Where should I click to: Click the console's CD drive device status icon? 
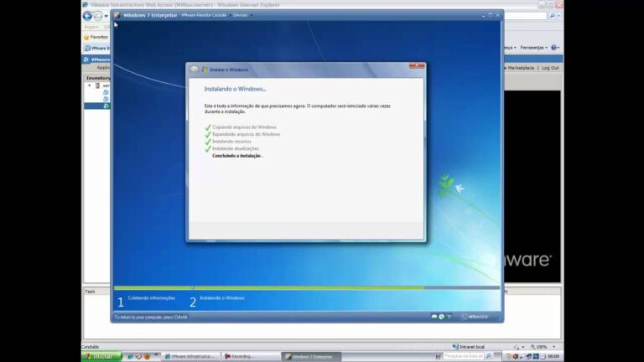(442, 317)
